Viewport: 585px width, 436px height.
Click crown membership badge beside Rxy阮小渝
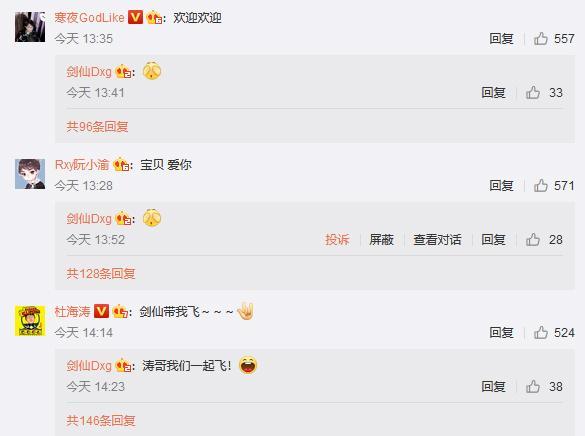coord(121,164)
